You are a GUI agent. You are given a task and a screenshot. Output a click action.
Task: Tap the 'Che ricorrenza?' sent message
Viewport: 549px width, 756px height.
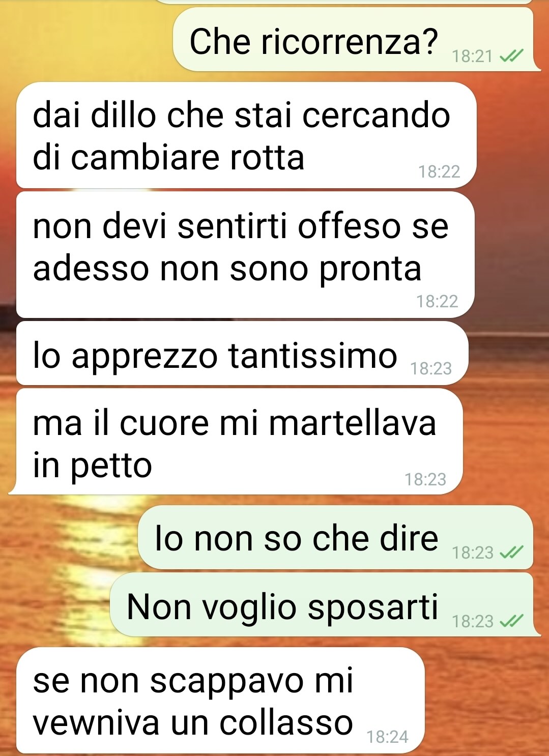pyautogui.click(x=355, y=40)
